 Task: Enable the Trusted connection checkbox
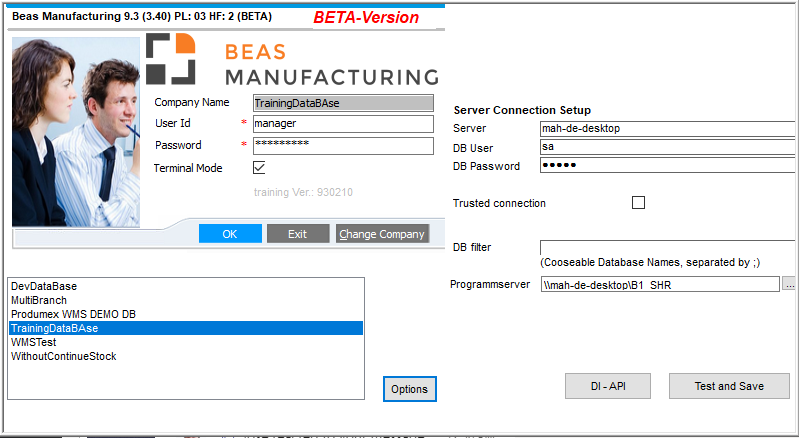pos(638,203)
